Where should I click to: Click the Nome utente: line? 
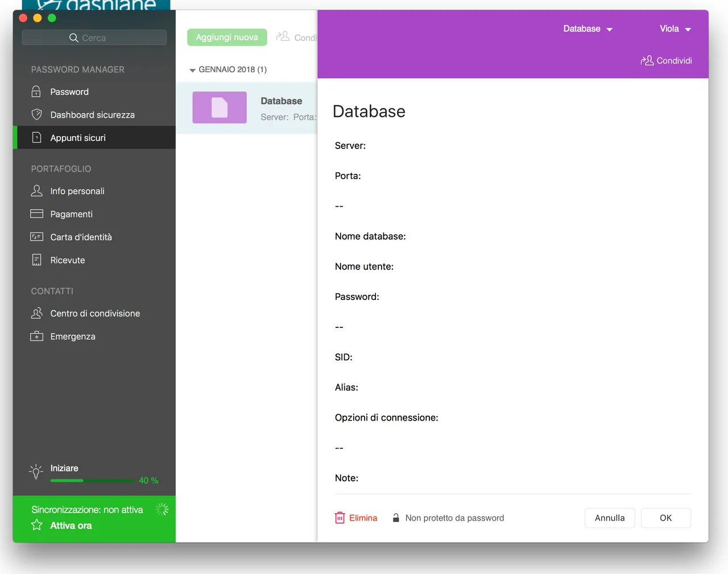coord(364,266)
